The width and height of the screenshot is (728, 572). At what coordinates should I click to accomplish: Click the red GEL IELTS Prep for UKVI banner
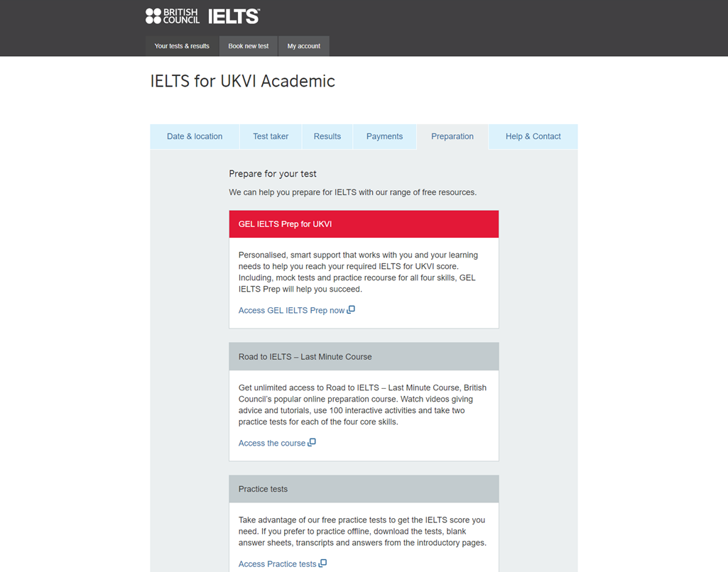pos(363,224)
